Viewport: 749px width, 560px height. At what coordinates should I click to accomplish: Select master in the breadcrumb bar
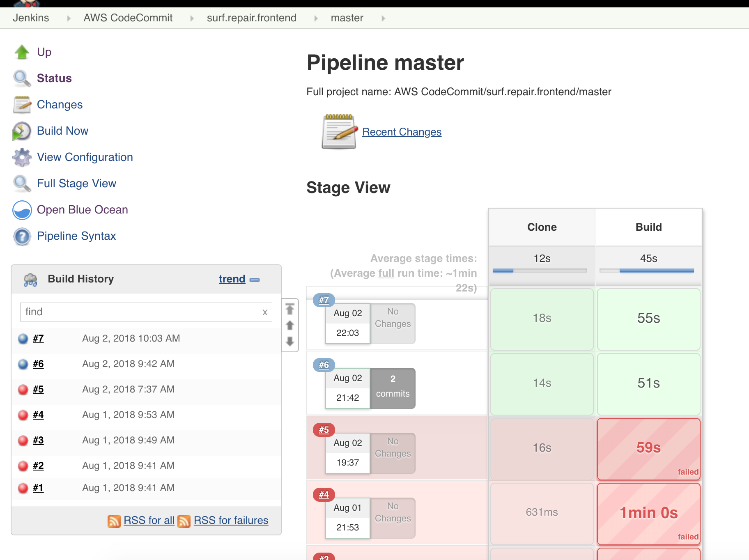pyautogui.click(x=347, y=18)
